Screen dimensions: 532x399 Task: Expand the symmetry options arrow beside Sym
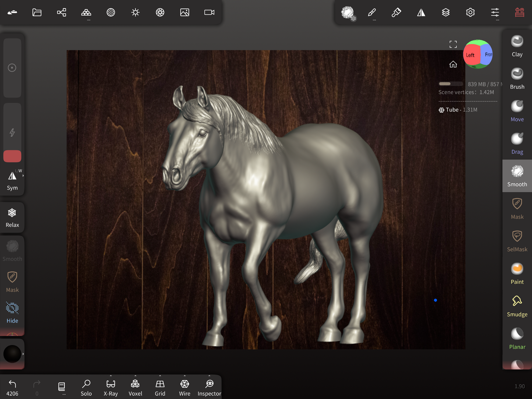point(23,176)
